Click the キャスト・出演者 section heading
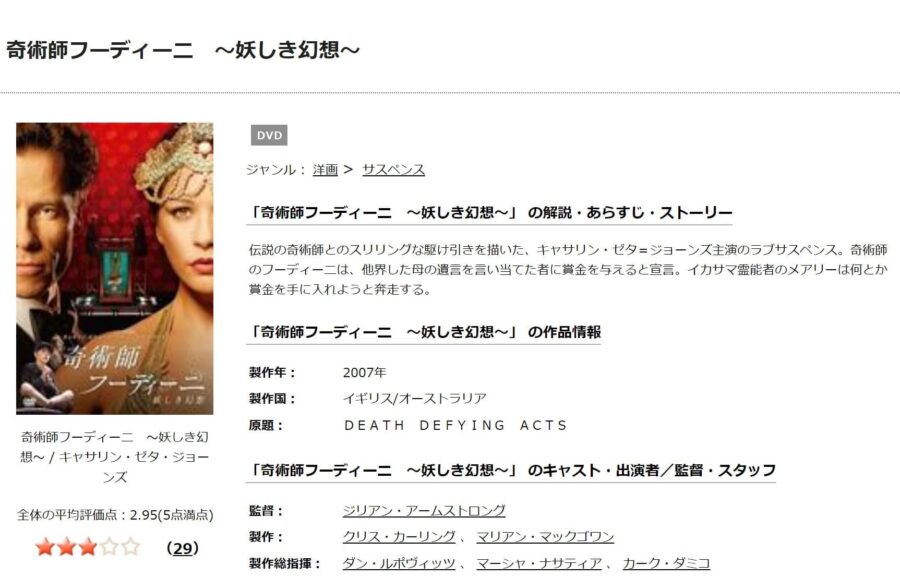Viewport: 900px width, 577px height. [x=512, y=470]
